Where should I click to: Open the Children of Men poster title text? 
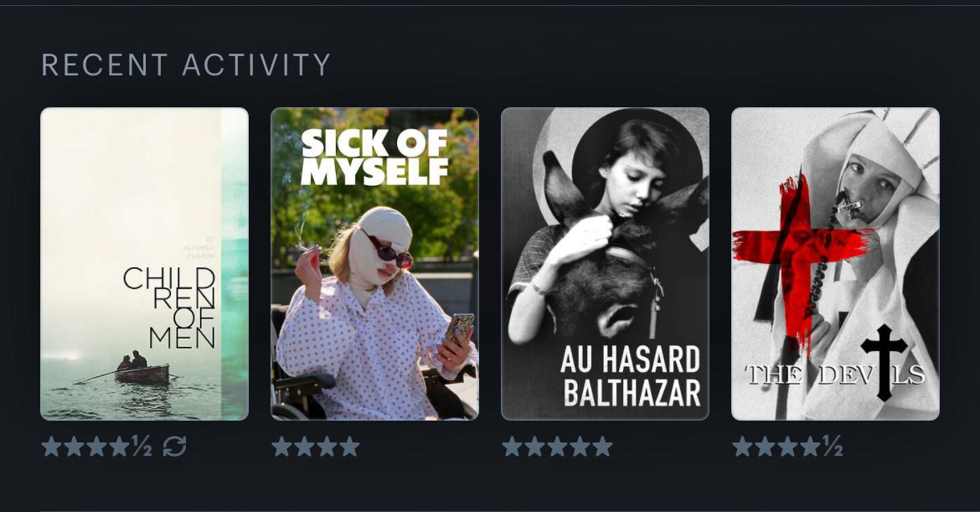(x=169, y=308)
